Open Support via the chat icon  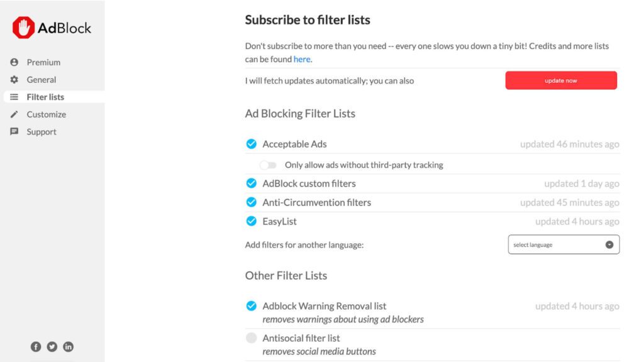pos(14,131)
